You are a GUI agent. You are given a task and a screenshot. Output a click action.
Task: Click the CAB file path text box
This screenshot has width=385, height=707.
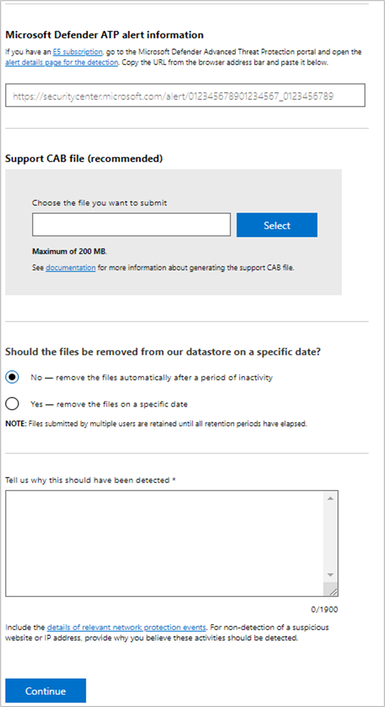(131, 225)
